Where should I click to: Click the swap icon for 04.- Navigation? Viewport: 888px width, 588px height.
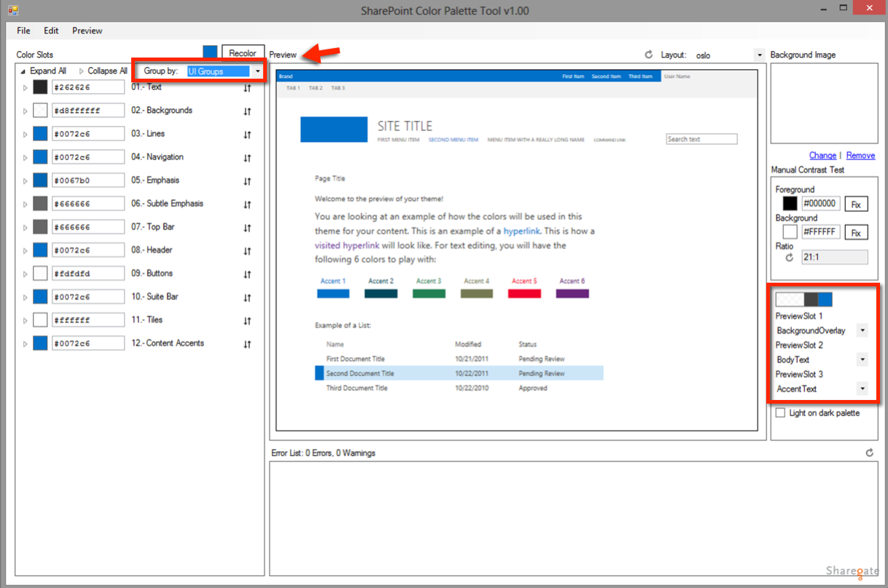pyautogui.click(x=247, y=158)
